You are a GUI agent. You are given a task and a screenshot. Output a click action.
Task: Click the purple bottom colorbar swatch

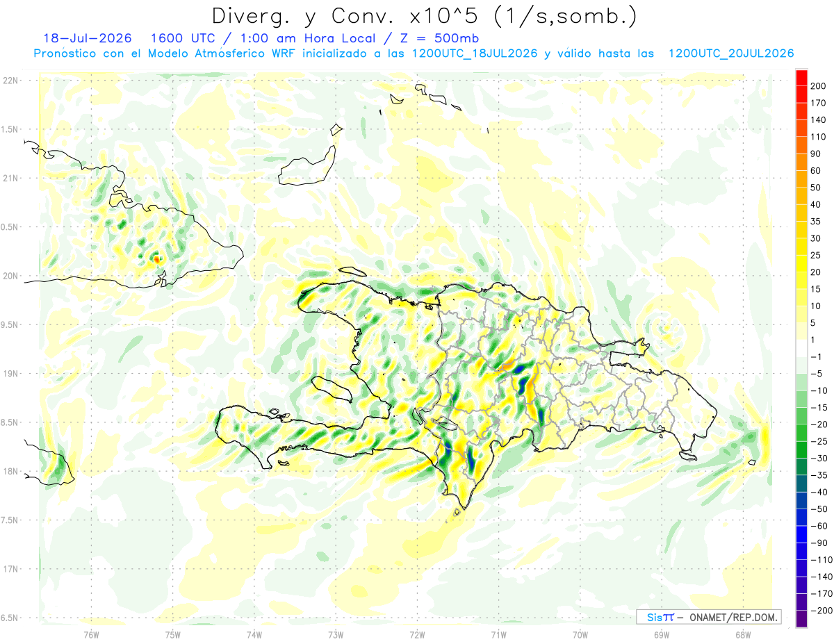click(x=801, y=618)
